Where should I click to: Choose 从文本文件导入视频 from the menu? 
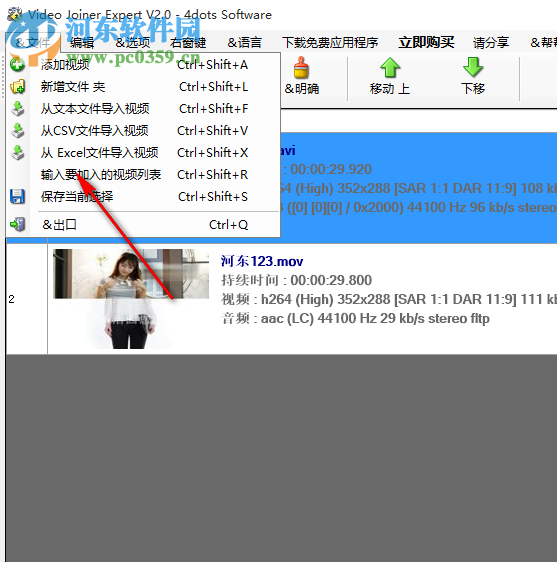(x=143, y=109)
